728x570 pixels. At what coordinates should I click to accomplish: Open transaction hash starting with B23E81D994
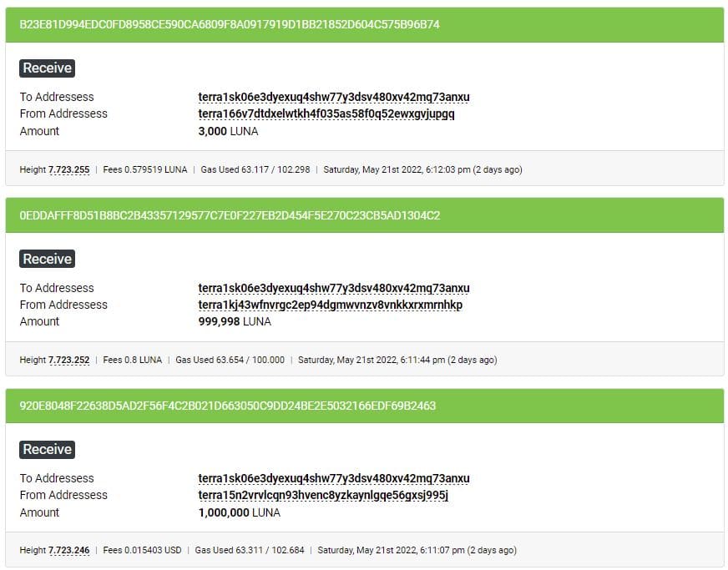[230, 24]
